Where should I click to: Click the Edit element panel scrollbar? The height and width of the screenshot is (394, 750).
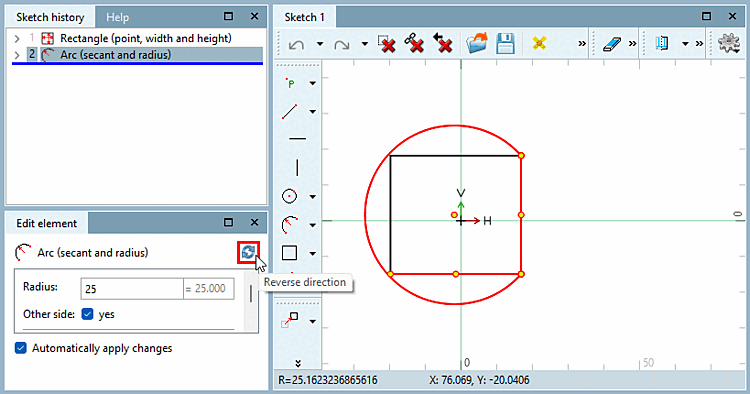coord(251,294)
